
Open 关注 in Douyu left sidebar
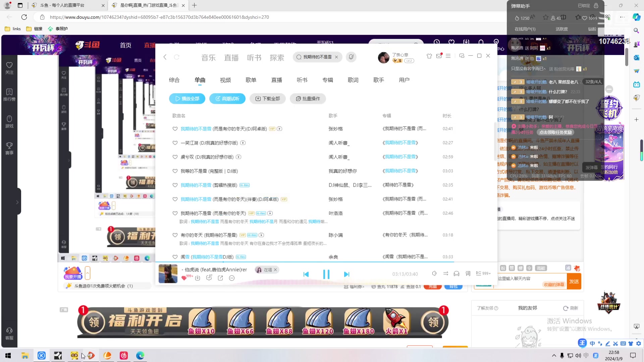point(9,68)
